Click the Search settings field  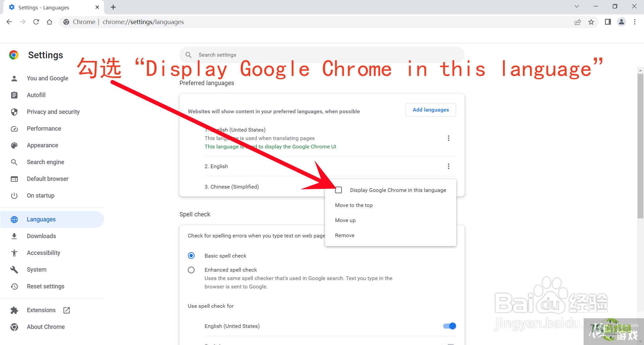pos(322,55)
